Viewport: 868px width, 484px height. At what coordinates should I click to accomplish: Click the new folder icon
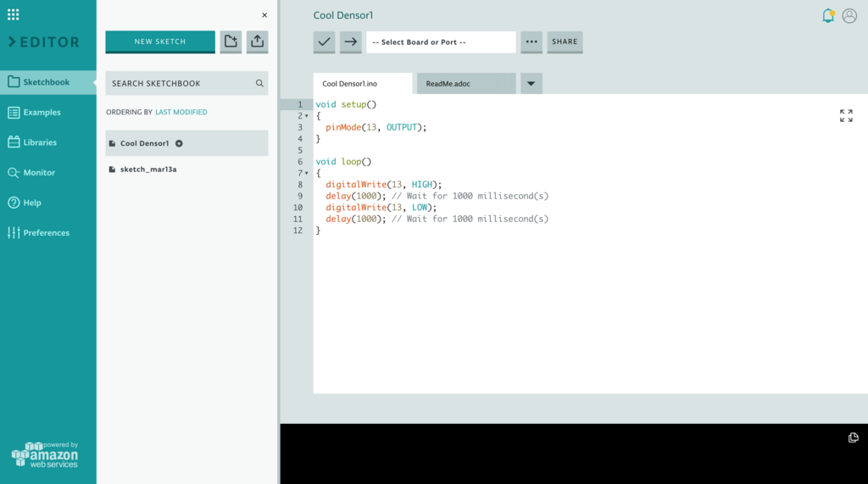tap(231, 42)
